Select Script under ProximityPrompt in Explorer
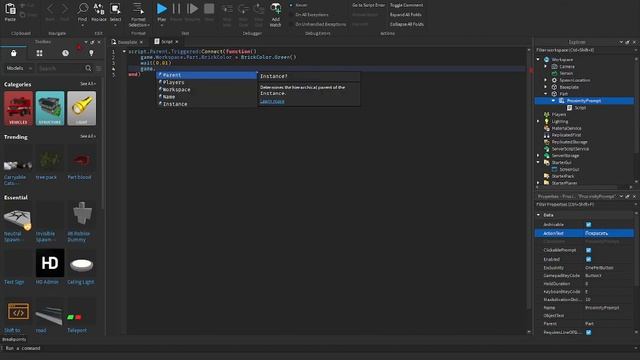Screen dimensions: 640x360 point(580,108)
